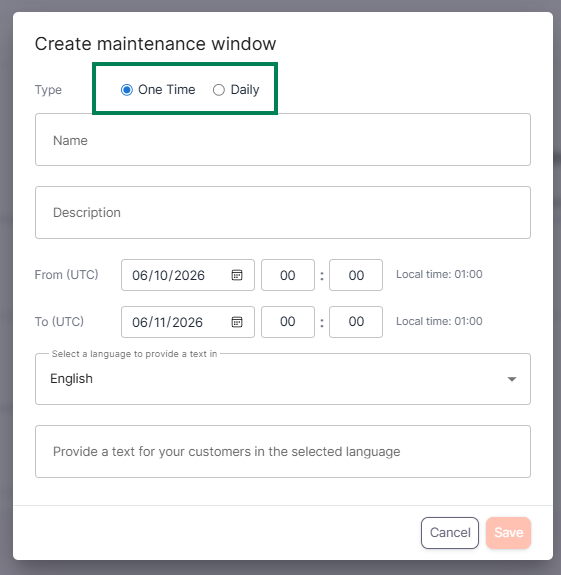Image resolution: width=561 pixels, height=575 pixels.
Task: Cancel the maintenance window dialog
Action: (x=450, y=533)
